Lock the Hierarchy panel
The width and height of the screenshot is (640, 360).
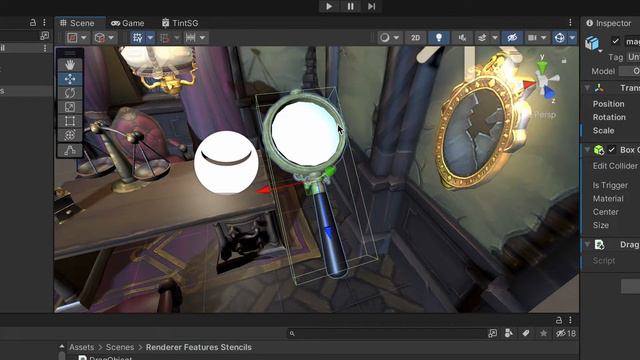tap(33, 23)
